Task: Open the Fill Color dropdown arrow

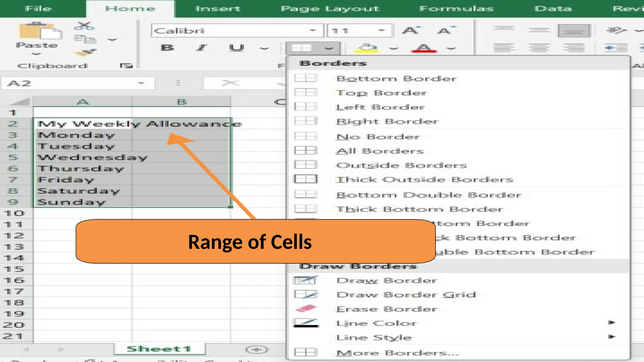Action: point(394,48)
